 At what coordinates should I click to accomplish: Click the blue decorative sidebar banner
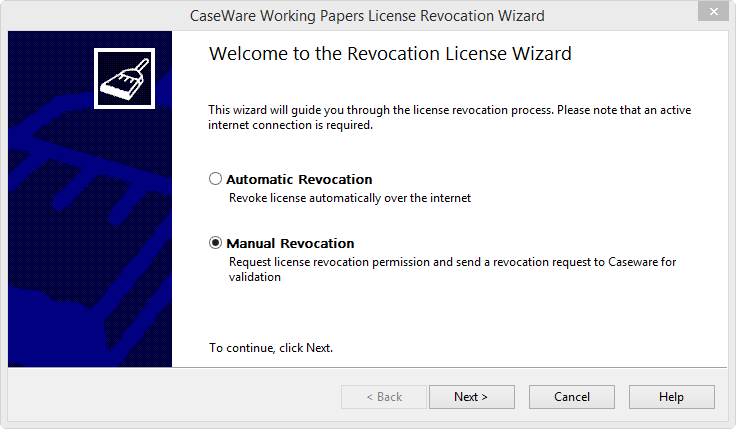90,235
